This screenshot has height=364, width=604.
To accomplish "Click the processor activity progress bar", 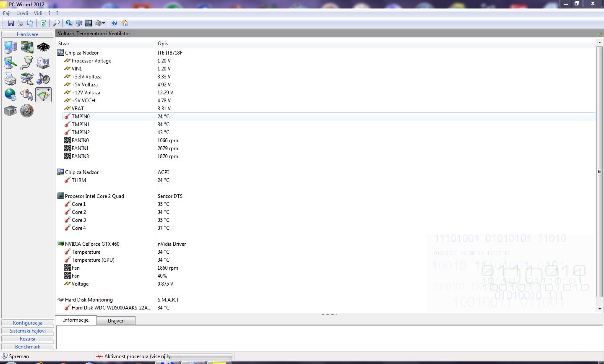I will (200, 356).
